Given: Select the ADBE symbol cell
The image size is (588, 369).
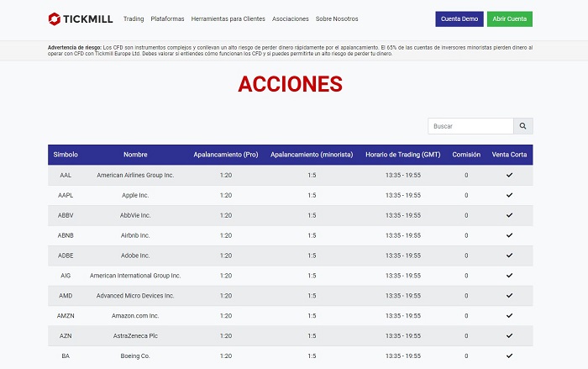Looking at the screenshot, I should (x=66, y=256).
